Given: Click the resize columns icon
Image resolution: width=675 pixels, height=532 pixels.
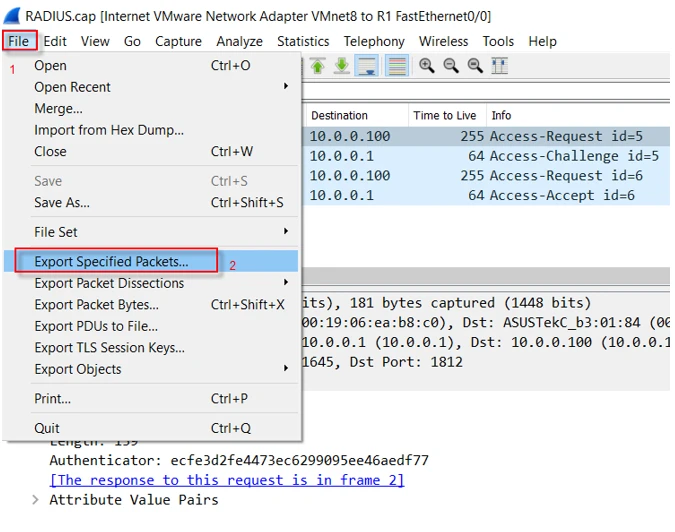Looking at the screenshot, I should coord(499,66).
